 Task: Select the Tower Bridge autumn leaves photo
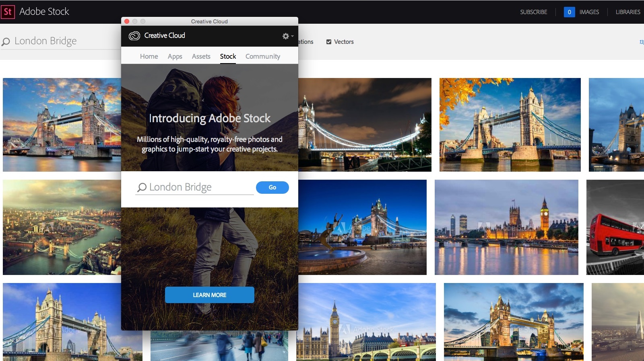[x=510, y=125]
